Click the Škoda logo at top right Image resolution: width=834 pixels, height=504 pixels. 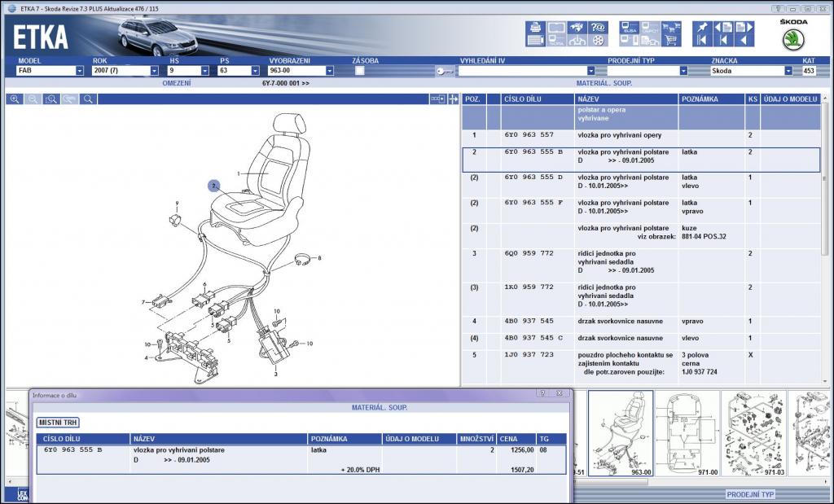pos(793,40)
